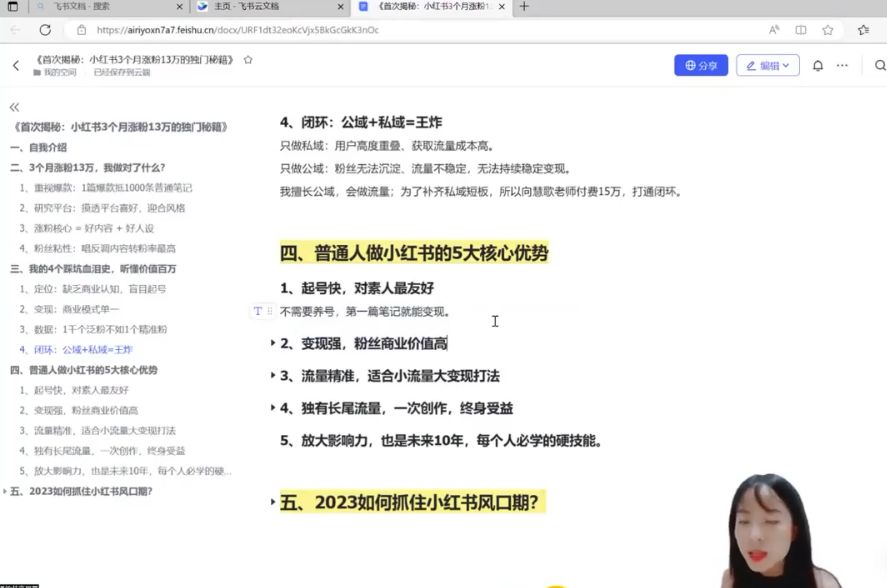
Task: Open 我的空间 folder link
Action: click(x=55, y=72)
